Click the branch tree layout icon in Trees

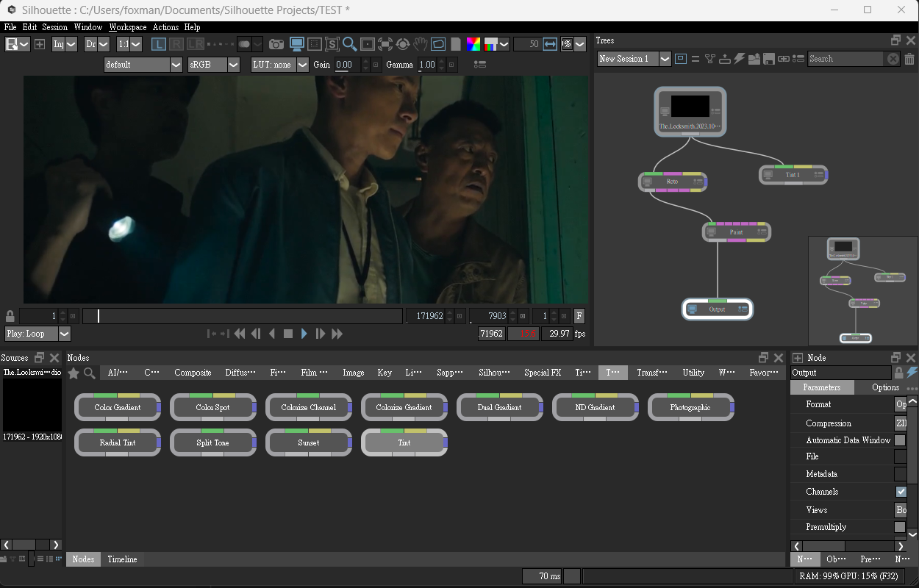tap(710, 59)
